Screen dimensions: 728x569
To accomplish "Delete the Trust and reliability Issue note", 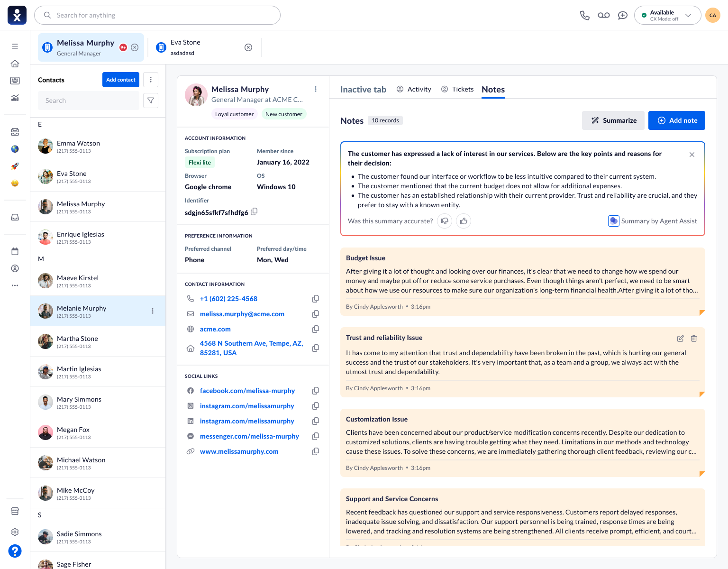I will pos(694,339).
